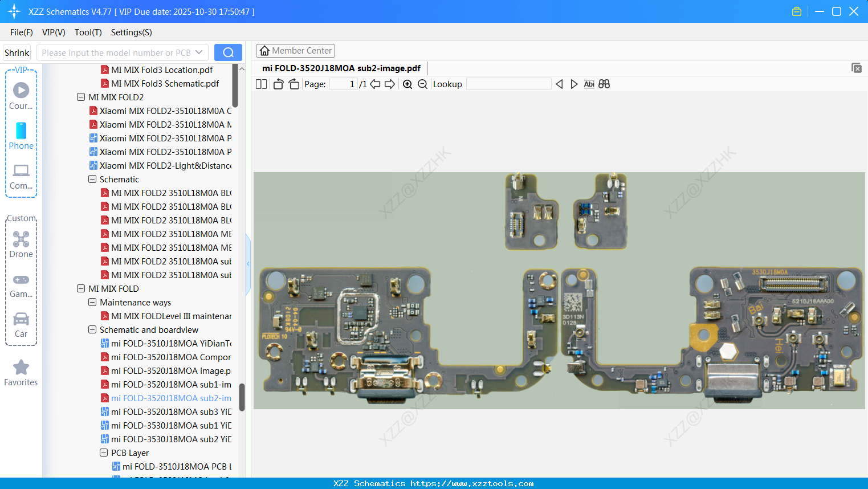Click the Member Center button
Screen dimensions: 868x489
pos(295,51)
